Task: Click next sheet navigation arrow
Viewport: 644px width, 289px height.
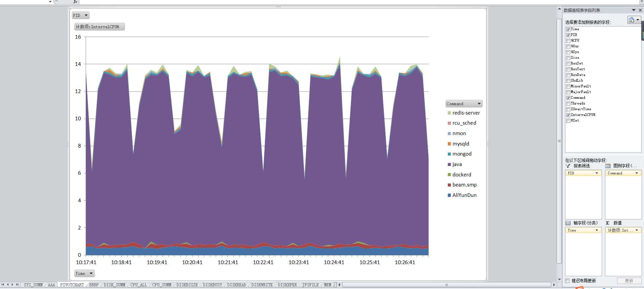Action: tap(12, 285)
